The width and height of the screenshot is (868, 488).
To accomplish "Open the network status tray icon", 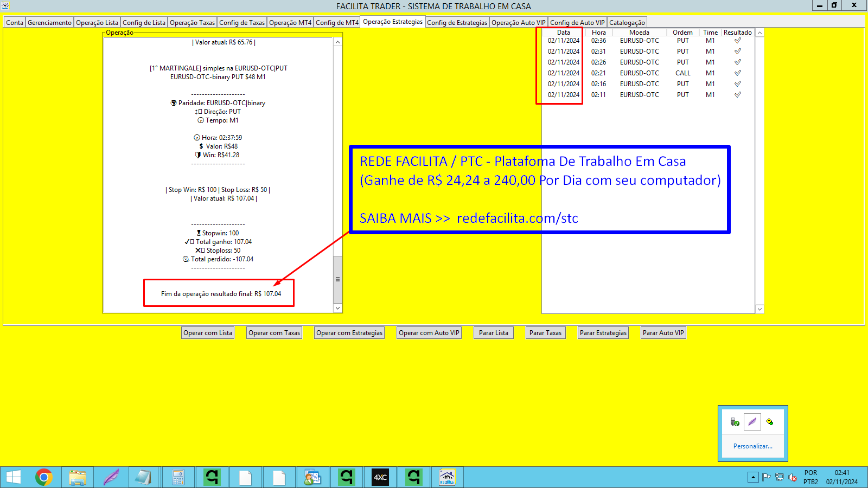I will pyautogui.click(x=780, y=477).
